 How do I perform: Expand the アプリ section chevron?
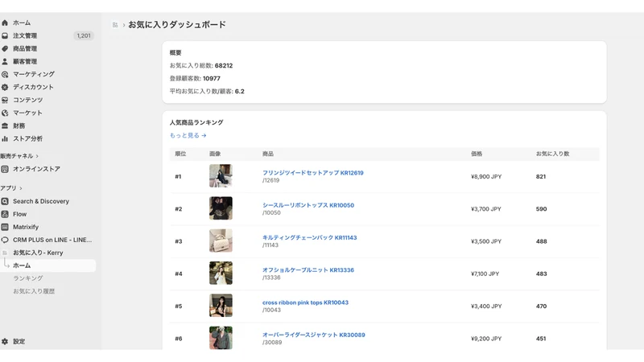pyautogui.click(x=21, y=188)
